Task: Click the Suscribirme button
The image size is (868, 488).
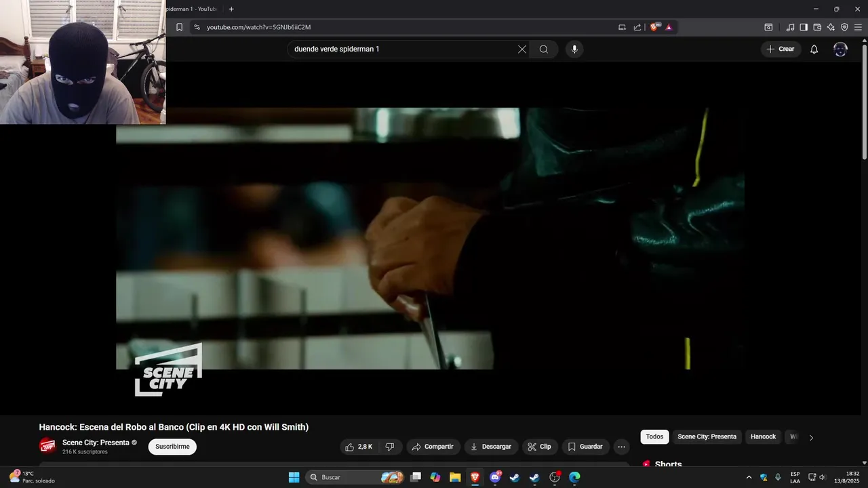Action: click(x=172, y=447)
